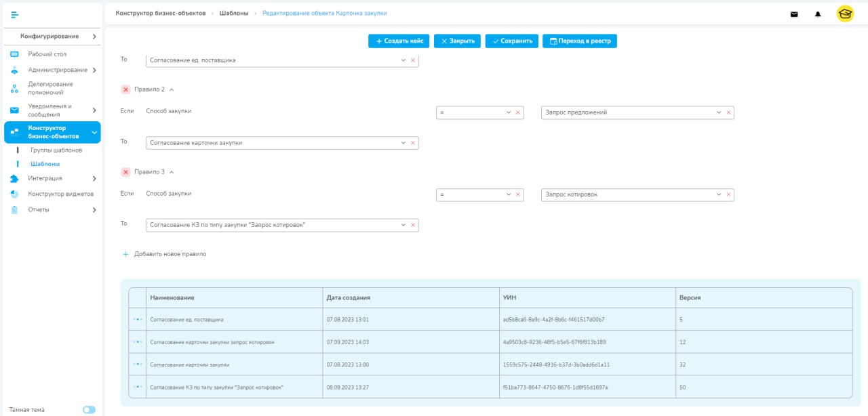Click date cell 08.09.2023 13:27
Viewport: 868px width, 416px height.
tap(411, 387)
